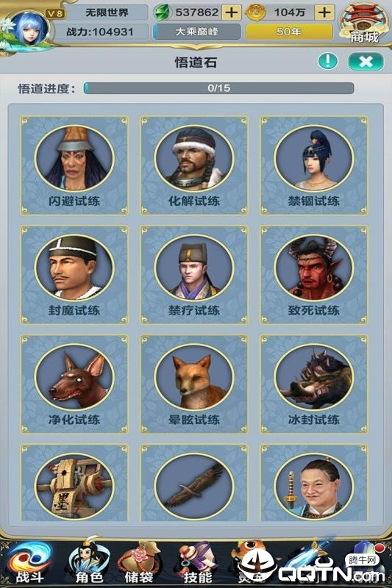Viewport: 392px width, 588px height.
Task: Tap the green exclamation info icon
Action: 327,61
